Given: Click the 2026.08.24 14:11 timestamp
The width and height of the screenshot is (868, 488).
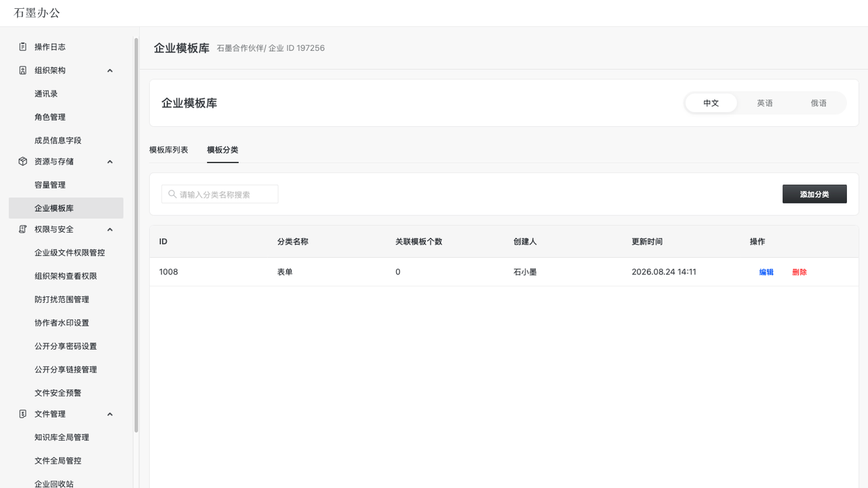Looking at the screenshot, I should click(x=664, y=272).
